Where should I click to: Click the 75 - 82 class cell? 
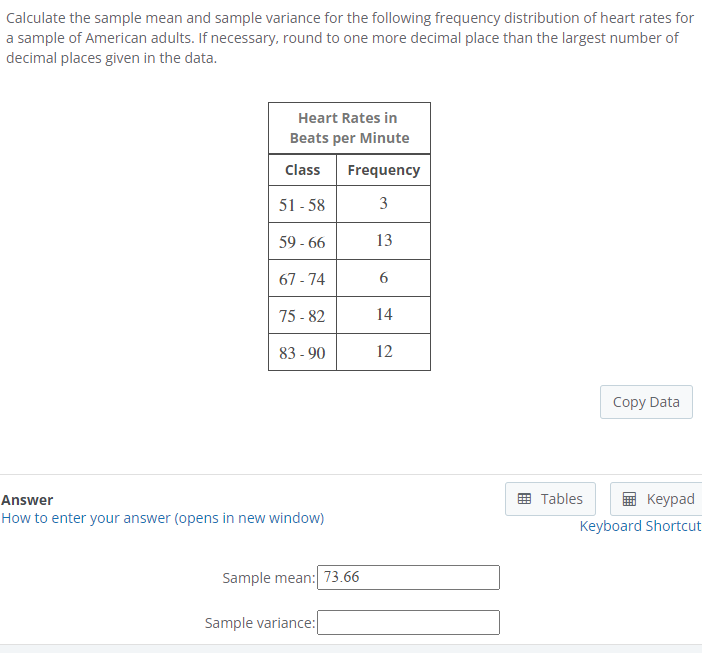coord(302,316)
